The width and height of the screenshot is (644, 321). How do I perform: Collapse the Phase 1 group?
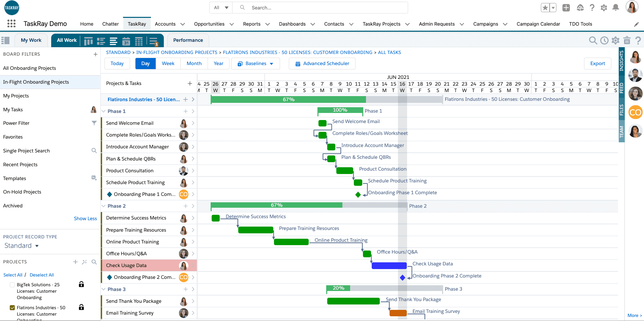click(103, 111)
